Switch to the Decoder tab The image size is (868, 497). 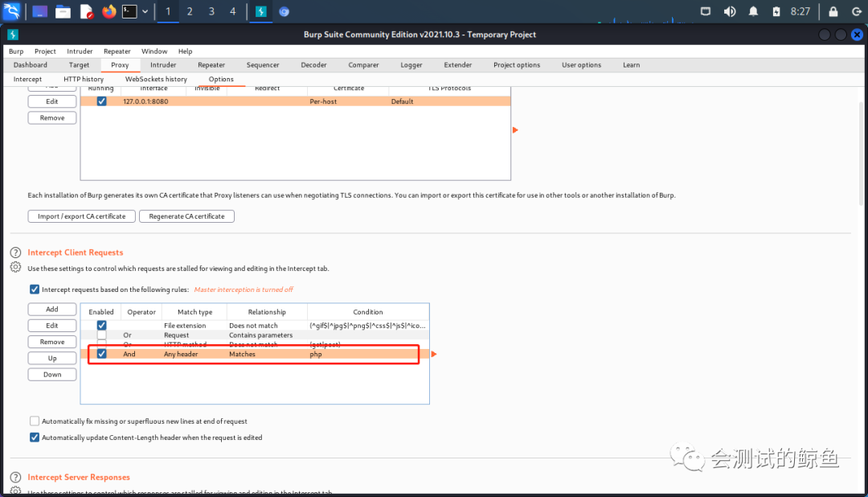[314, 65]
